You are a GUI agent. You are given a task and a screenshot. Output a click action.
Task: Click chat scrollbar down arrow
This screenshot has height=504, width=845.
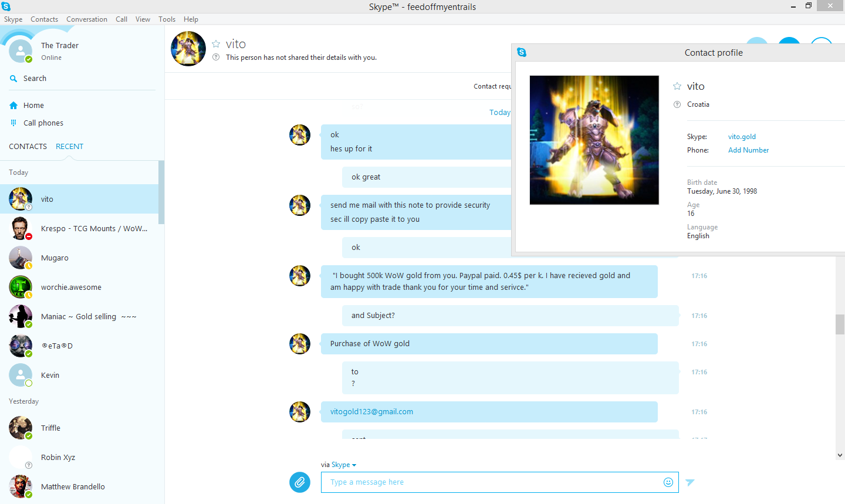840,455
